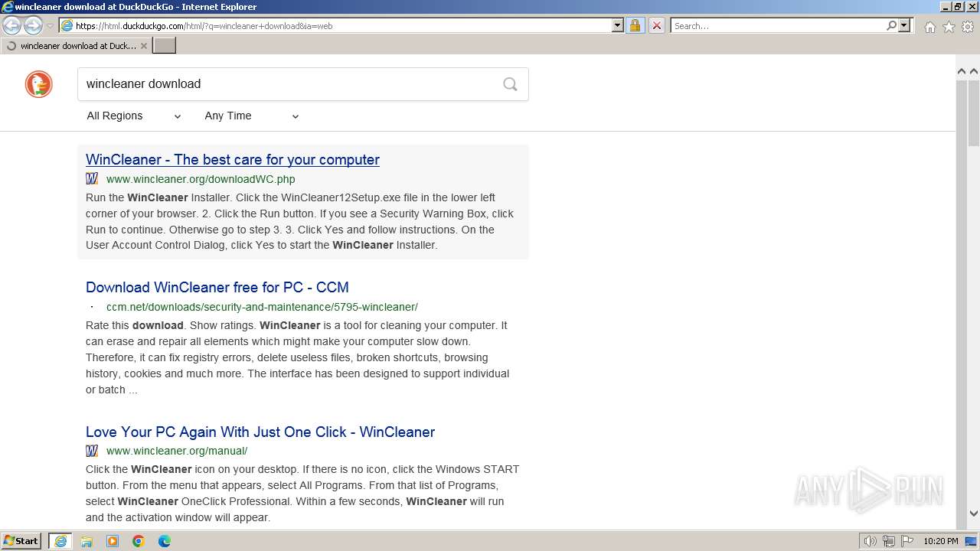Launch Edge from the taskbar
The height and width of the screenshot is (551, 980).
coord(165,541)
